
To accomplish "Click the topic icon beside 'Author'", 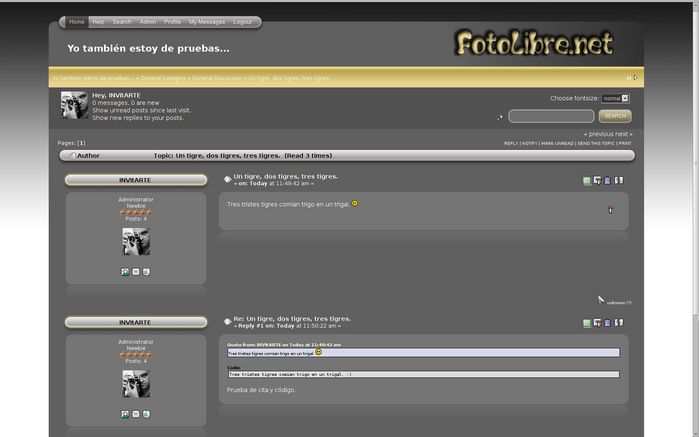I will [73, 156].
